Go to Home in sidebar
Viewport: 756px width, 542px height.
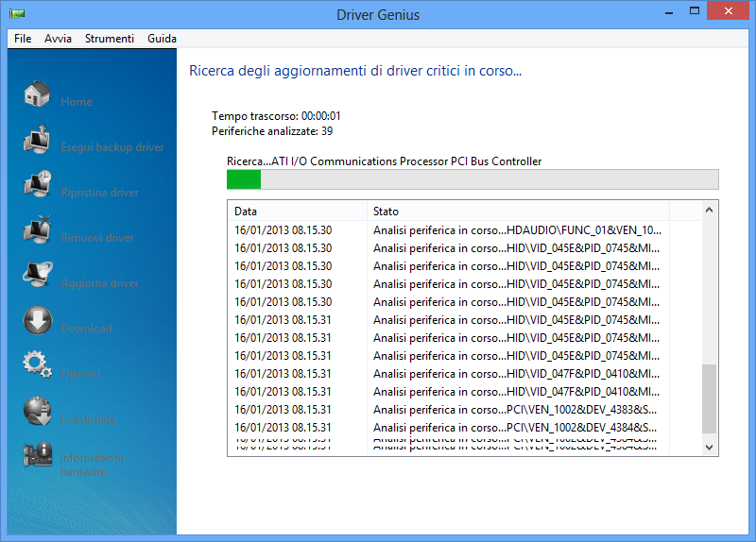pos(77,102)
